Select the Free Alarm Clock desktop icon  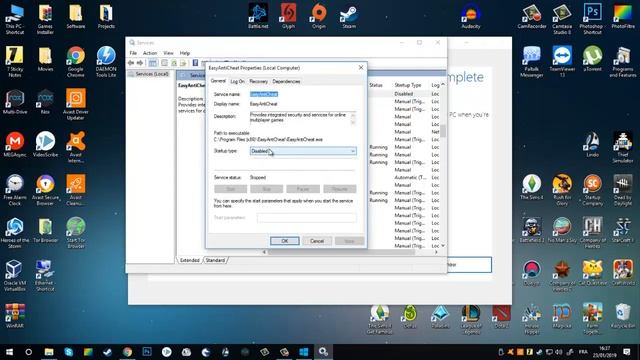tap(15, 190)
